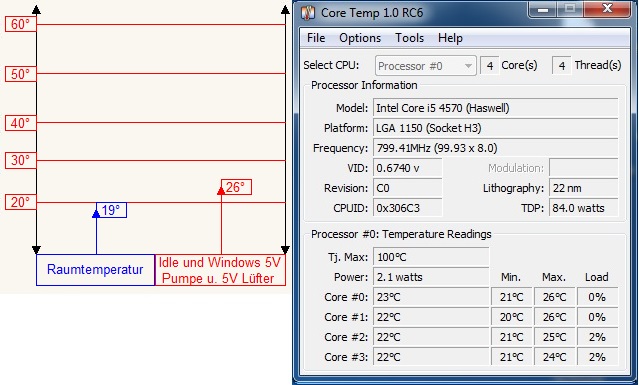Click Core #3 load value 2%
This screenshot has width=639, height=385.
tap(597, 357)
